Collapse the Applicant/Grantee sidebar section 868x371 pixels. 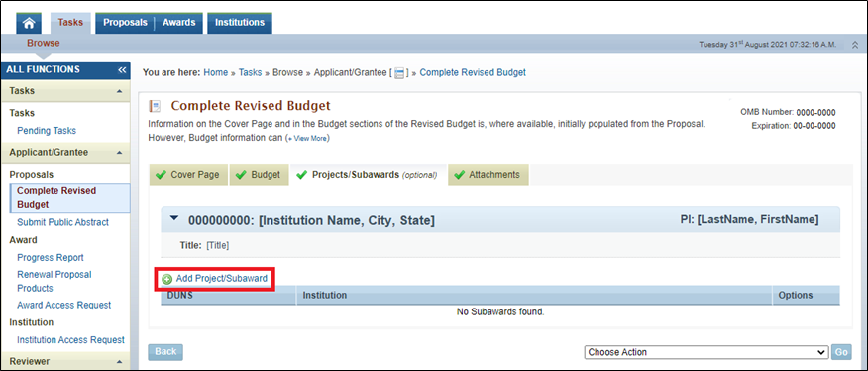pos(120,152)
